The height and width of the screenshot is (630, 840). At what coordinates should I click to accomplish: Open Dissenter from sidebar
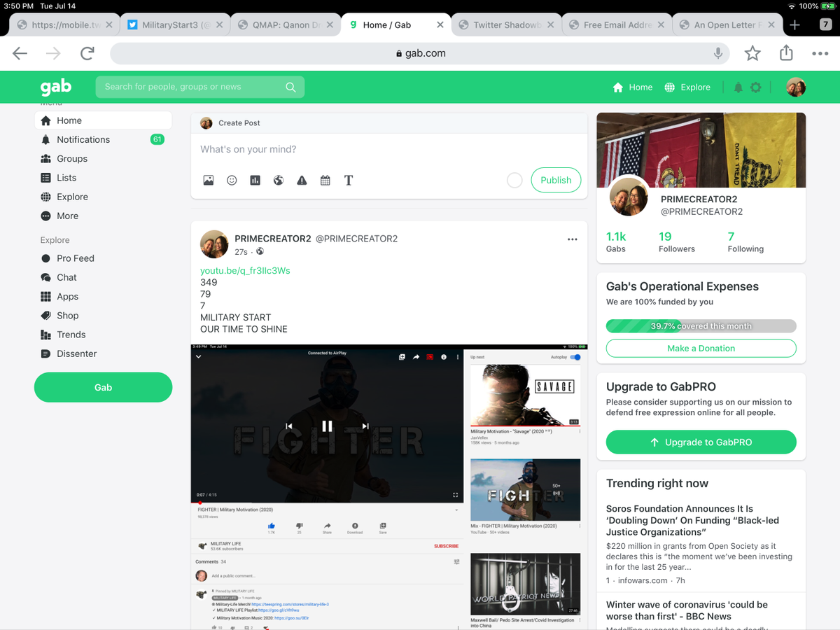pos(103,353)
